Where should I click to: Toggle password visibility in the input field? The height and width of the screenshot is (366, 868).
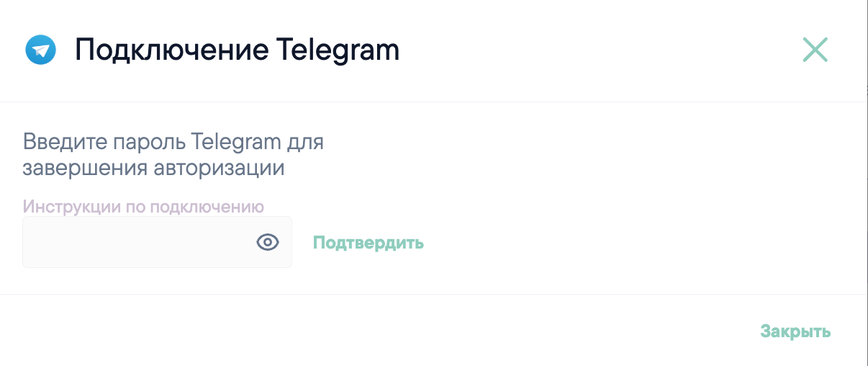coord(268,243)
